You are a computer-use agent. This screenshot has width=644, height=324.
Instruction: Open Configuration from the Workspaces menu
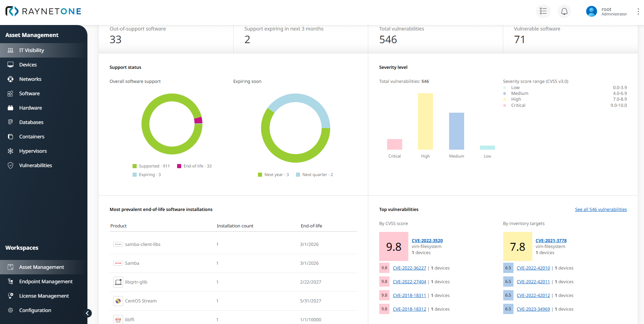click(x=35, y=310)
